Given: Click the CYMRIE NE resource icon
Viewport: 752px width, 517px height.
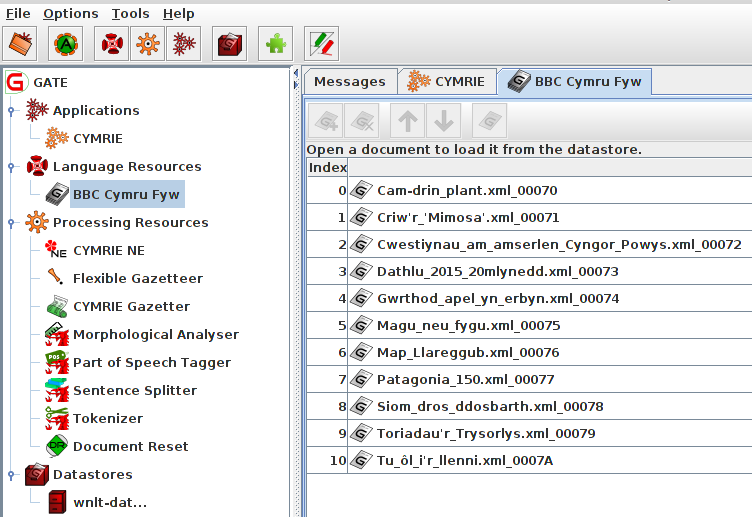Looking at the screenshot, I should [x=57, y=250].
